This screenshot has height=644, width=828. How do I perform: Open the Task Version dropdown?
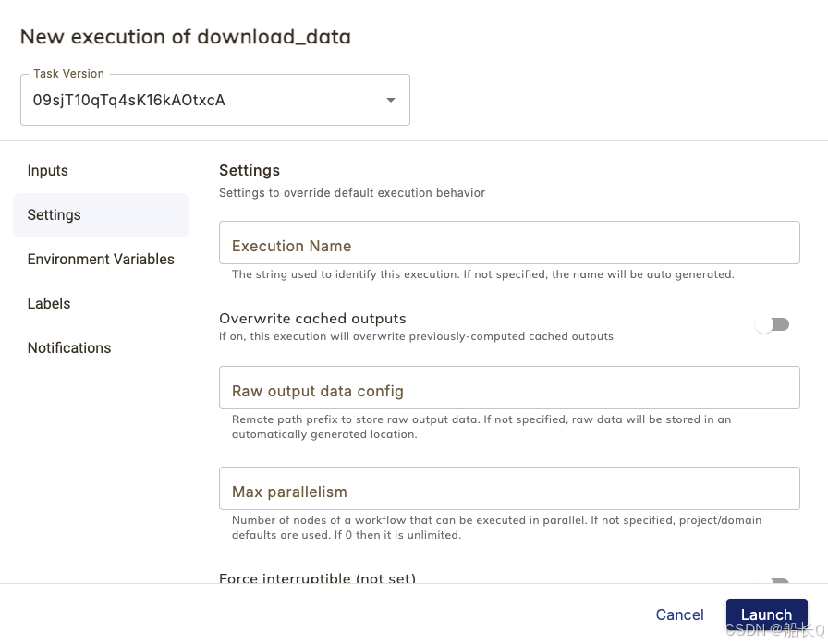click(215, 100)
